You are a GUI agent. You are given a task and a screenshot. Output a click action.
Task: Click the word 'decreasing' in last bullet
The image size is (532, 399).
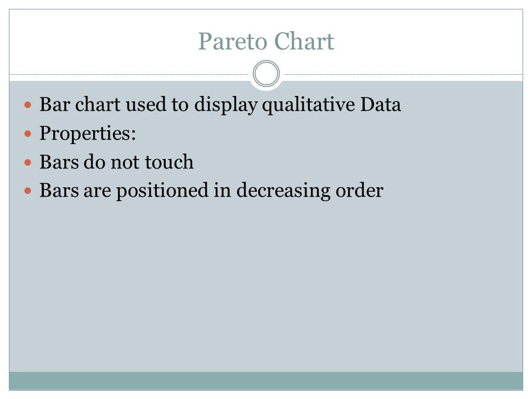click(x=283, y=190)
